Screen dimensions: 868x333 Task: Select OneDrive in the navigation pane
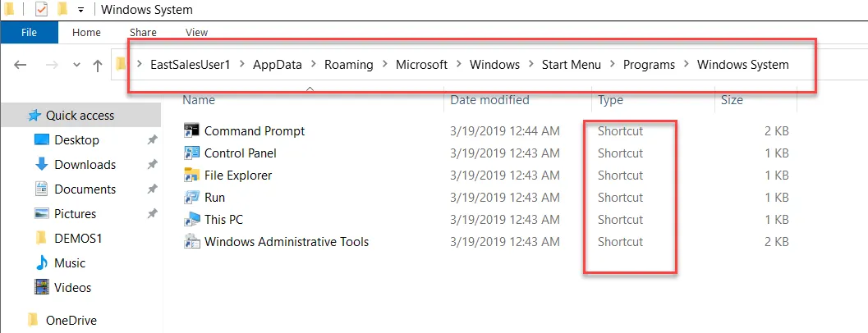[69, 319]
